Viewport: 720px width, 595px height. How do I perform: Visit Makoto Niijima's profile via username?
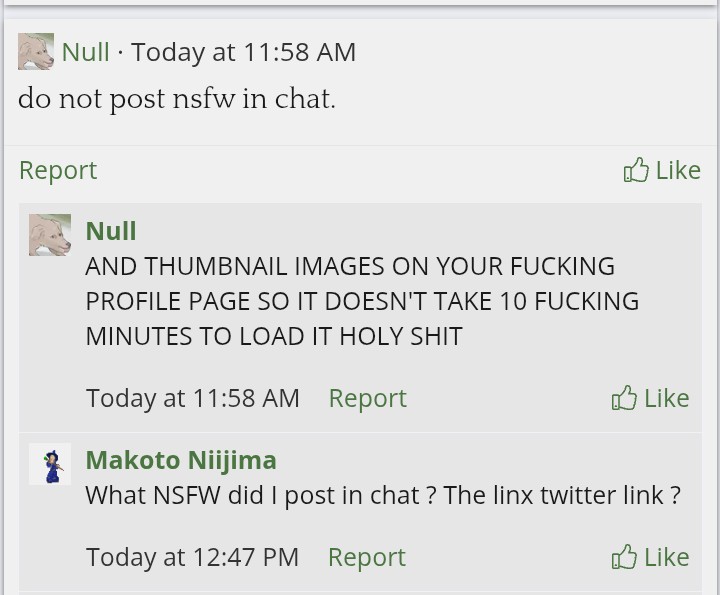point(181,460)
